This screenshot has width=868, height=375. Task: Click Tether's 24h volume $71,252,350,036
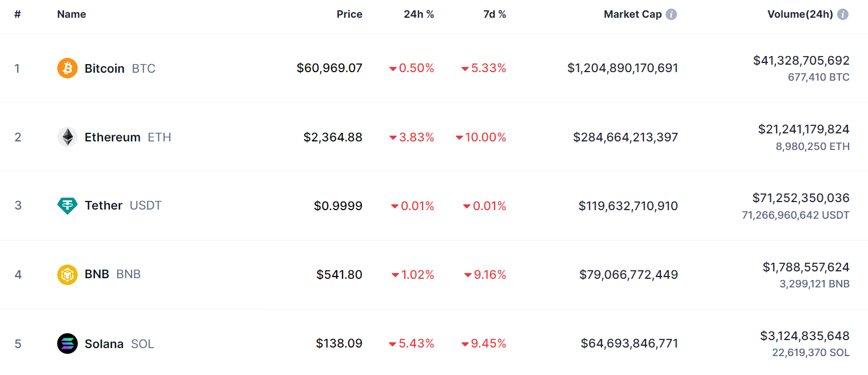click(x=801, y=198)
